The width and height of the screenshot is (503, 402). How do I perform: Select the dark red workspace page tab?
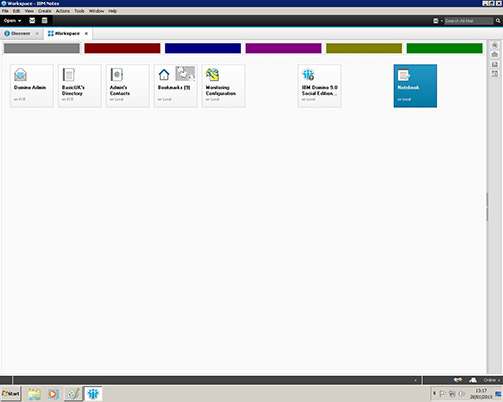click(x=122, y=48)
